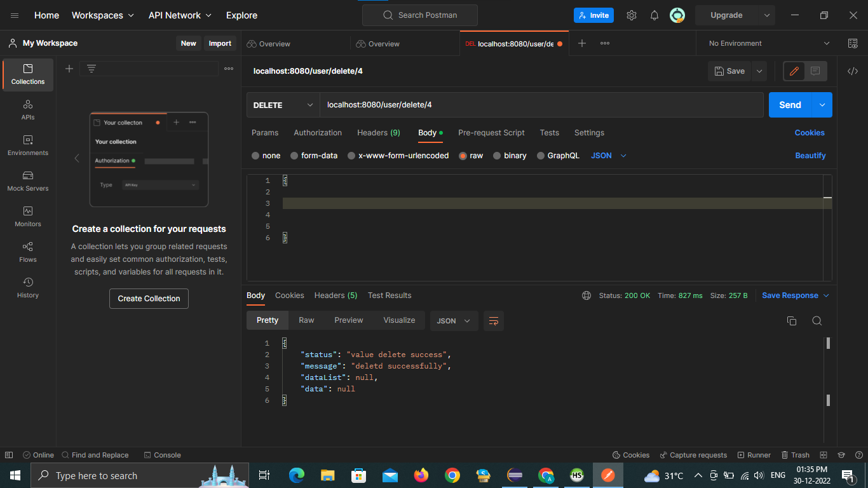Select the GraphQL body type
The width and height of the screenshot is (868, 488).
tap(558, 156)
